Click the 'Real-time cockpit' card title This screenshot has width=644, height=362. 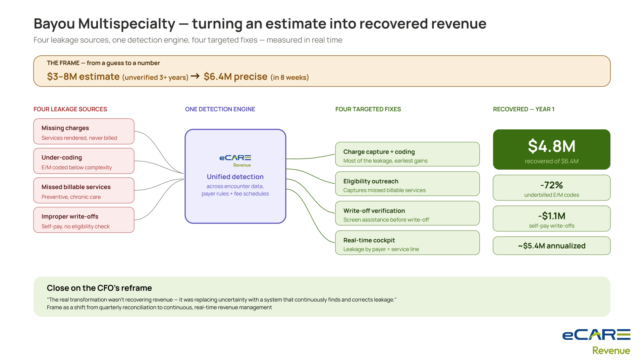(369, 240)
